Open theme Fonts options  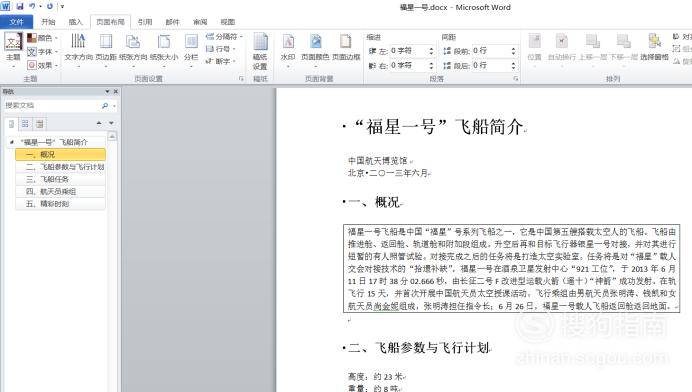(42, 52)
